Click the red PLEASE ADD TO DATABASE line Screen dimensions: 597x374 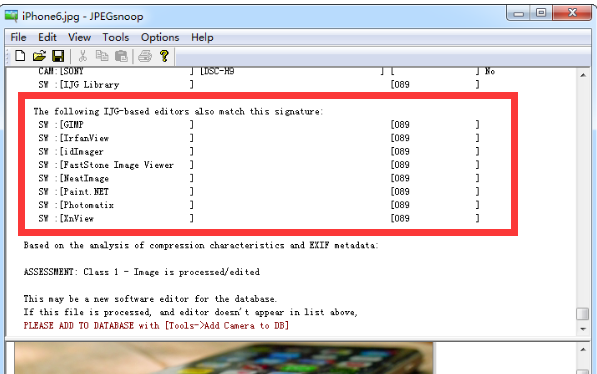click(156, 326)
